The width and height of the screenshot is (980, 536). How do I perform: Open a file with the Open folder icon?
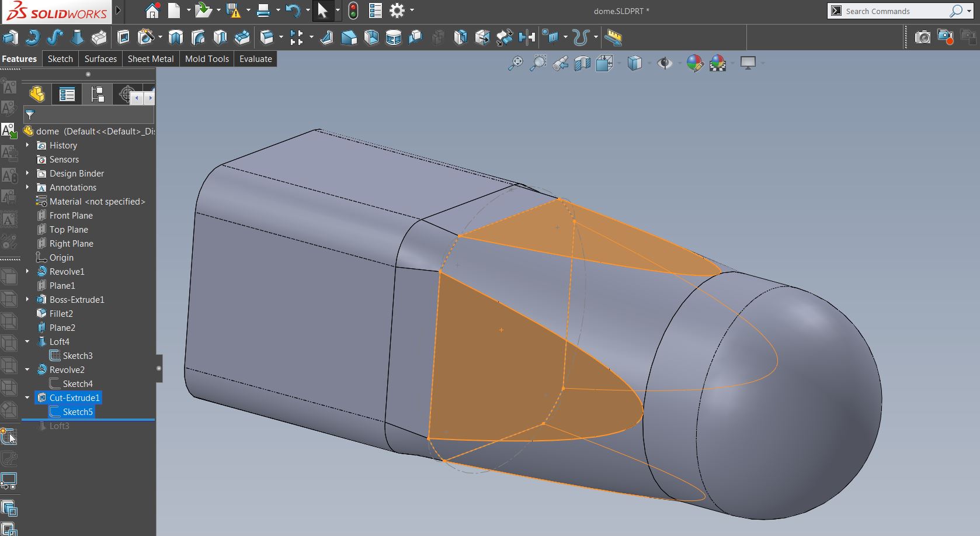tap(203, 11)
